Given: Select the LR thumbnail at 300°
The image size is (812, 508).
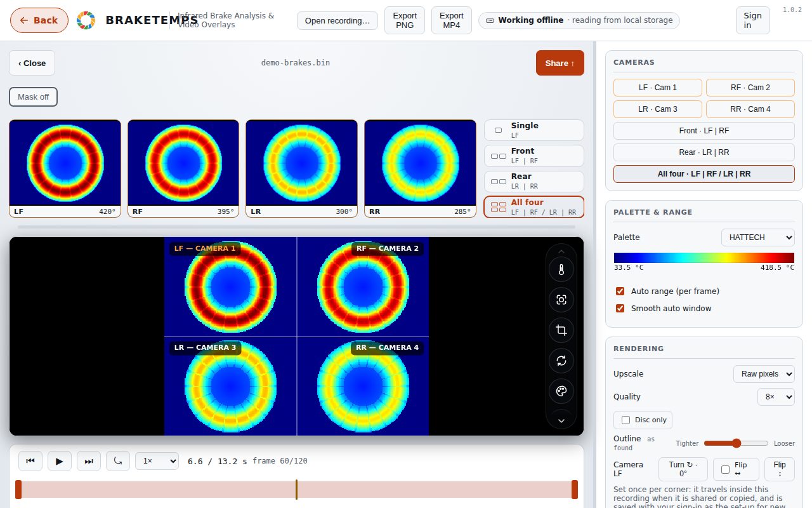Looking at the screenshot, I should pyautogui.click(x=301, y=168).
